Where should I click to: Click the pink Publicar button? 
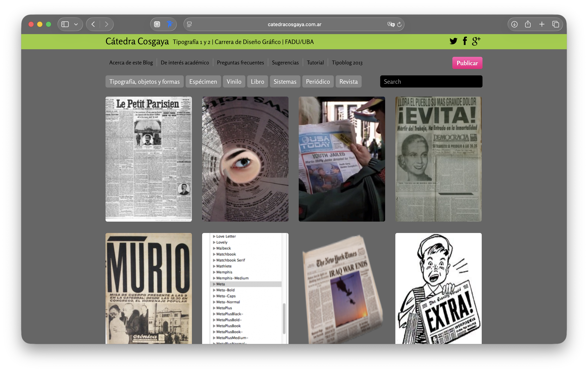pyautogui.click(x=467, y=63)
